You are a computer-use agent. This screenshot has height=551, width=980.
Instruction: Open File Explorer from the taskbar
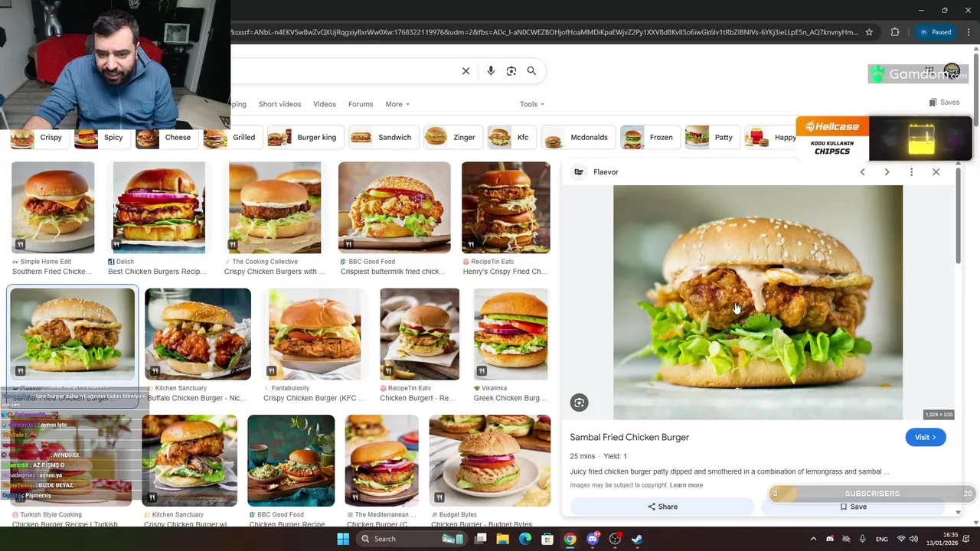[x=503, y=539]
